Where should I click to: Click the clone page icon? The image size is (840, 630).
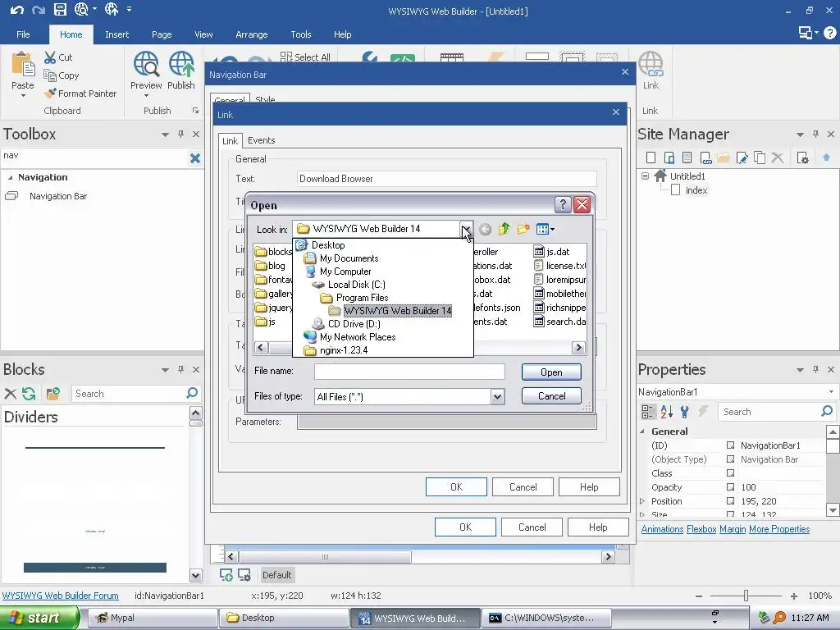760,157
